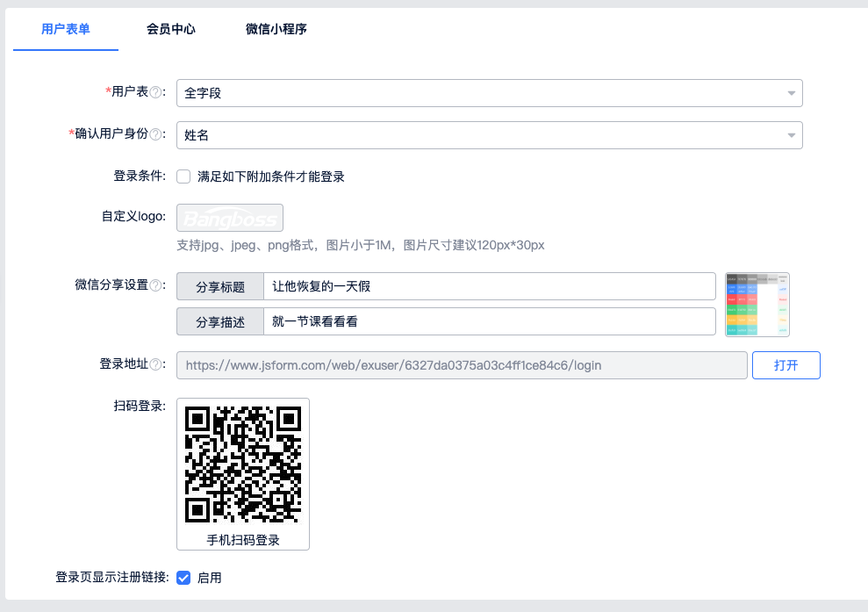Click the 分享描述 label button
The image size is (868, 612).
click(x=220, y=321)
